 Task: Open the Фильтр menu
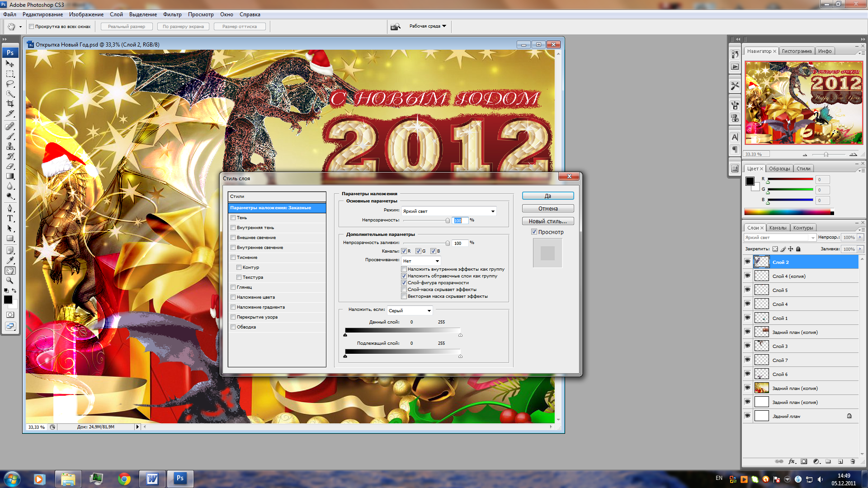172,14
